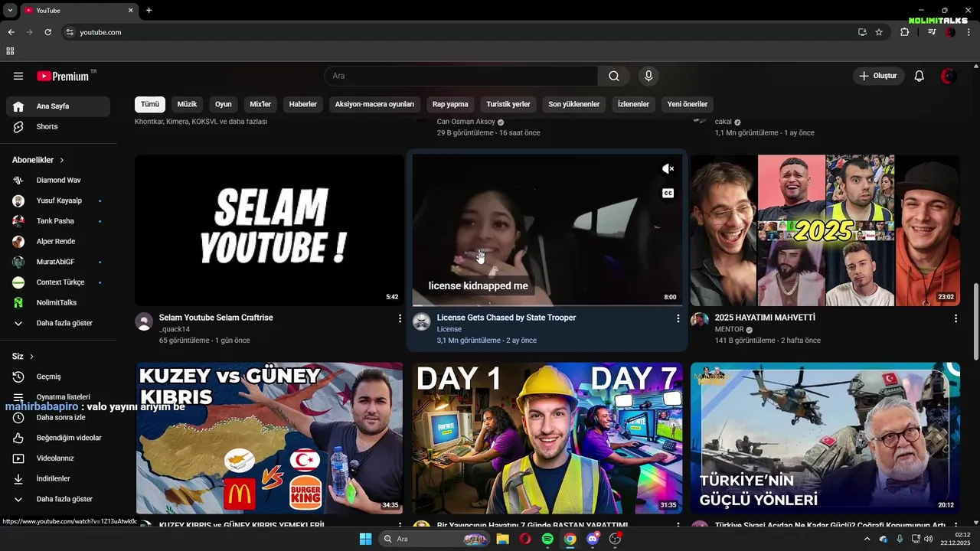
Task: Open Beğendiğim videolar liked videos
Action: (x=58, y=438)
